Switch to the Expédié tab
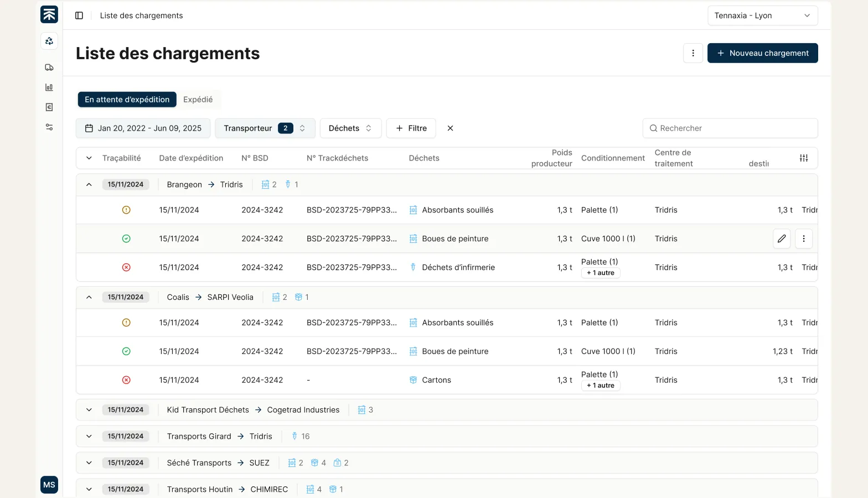 [198, 100]
